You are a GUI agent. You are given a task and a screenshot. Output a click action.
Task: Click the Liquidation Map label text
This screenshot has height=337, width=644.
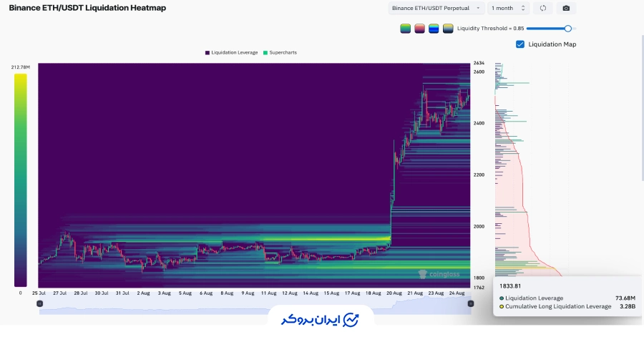tap(552, 44)
